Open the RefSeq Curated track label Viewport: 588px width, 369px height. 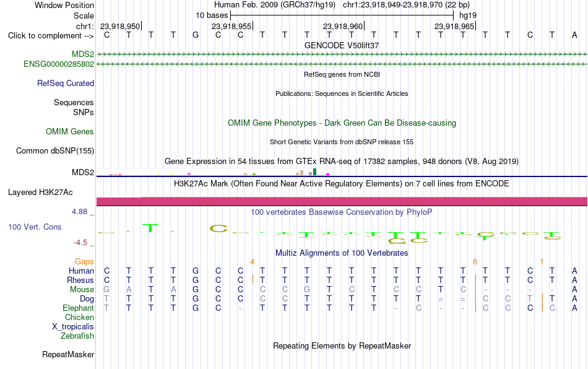tap(66, 83)
